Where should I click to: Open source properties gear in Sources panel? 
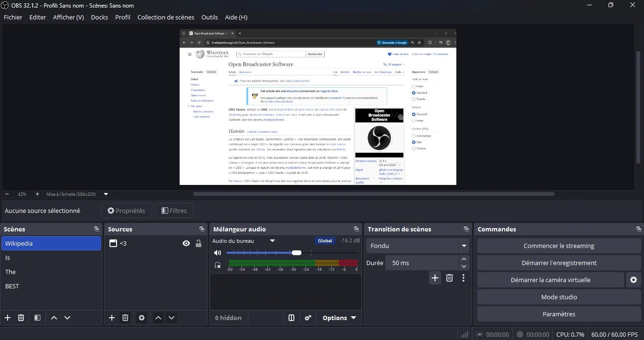142,318
